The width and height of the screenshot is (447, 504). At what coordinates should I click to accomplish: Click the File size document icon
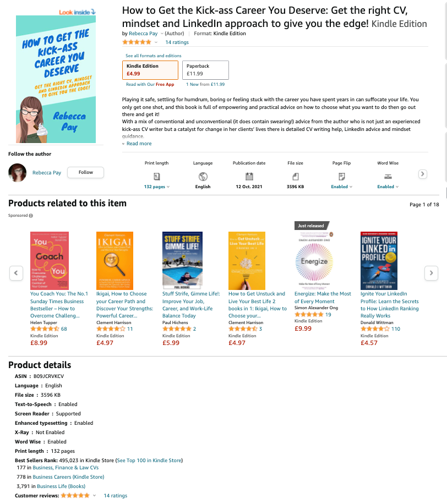coord(296,177)
